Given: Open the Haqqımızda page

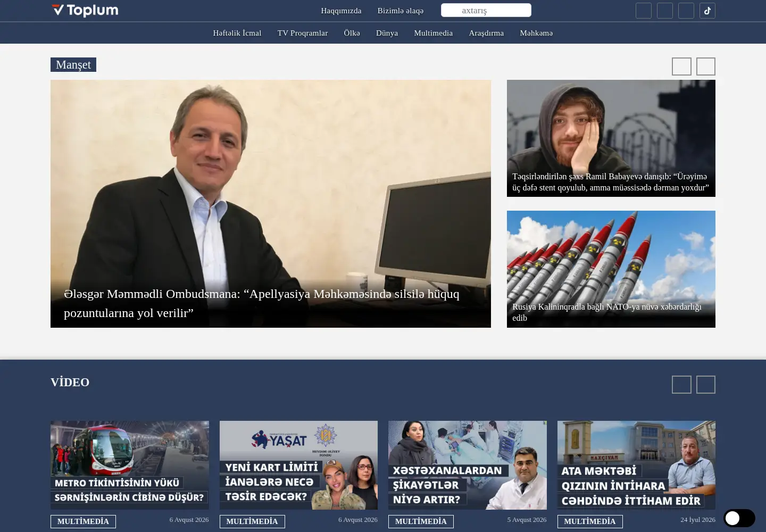Looking at the screenshot, I should coord(341,11).
